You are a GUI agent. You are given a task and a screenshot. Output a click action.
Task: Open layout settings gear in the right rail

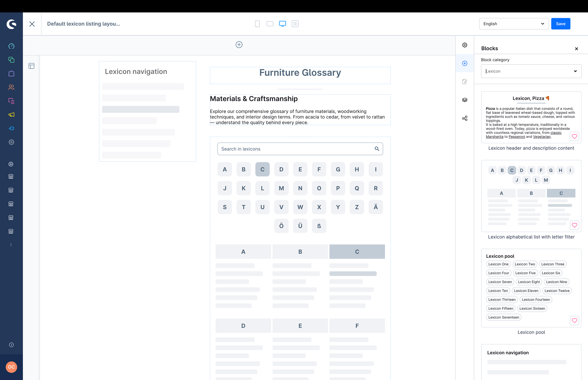(465, 45)
